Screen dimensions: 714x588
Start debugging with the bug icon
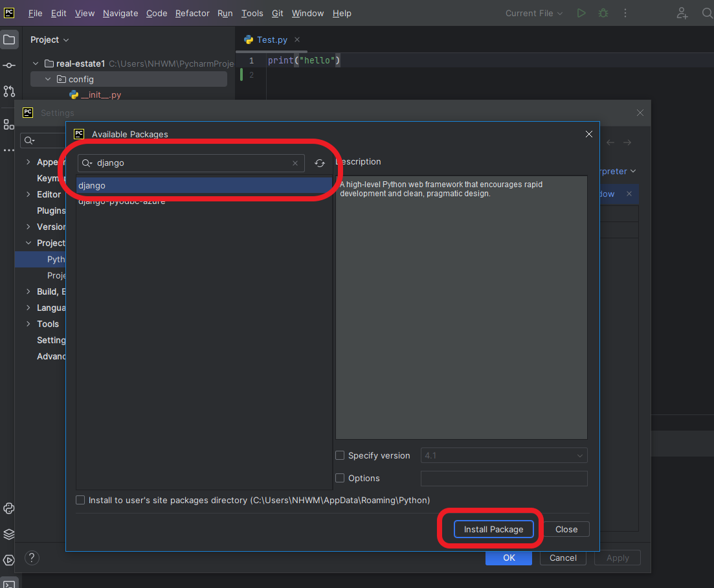tap(603, 13)
